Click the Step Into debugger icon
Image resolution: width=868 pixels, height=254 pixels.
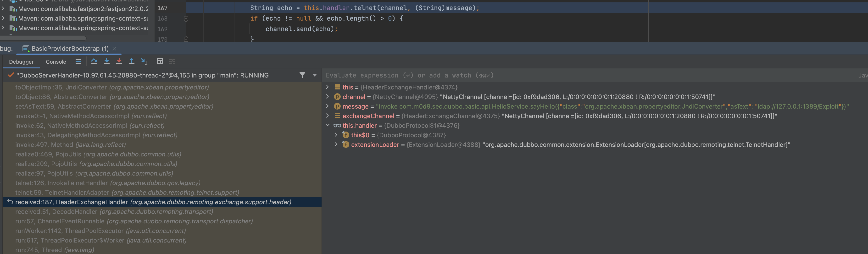point(106,61)
